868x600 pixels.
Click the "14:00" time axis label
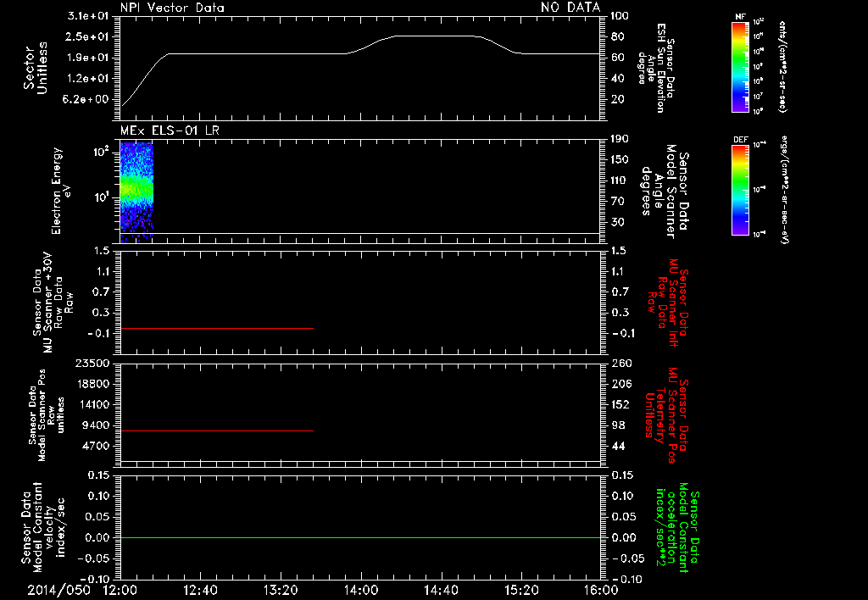pos(361,590)
